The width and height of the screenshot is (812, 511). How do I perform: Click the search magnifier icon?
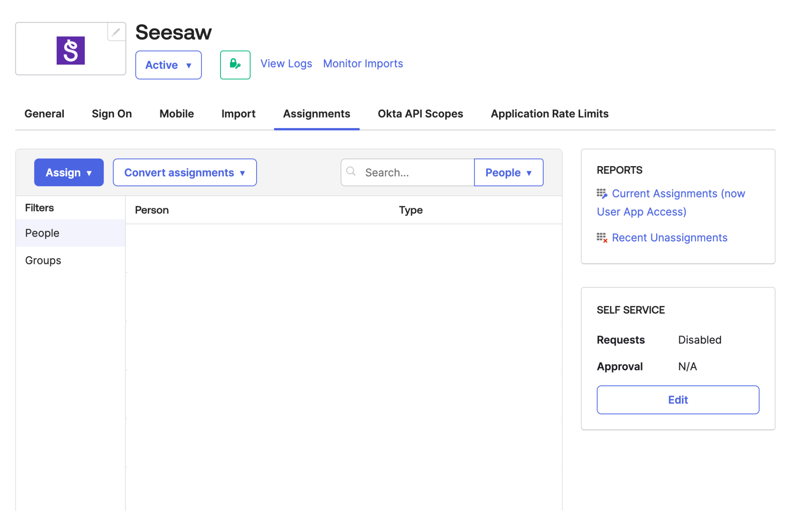(x=351, y=171)
